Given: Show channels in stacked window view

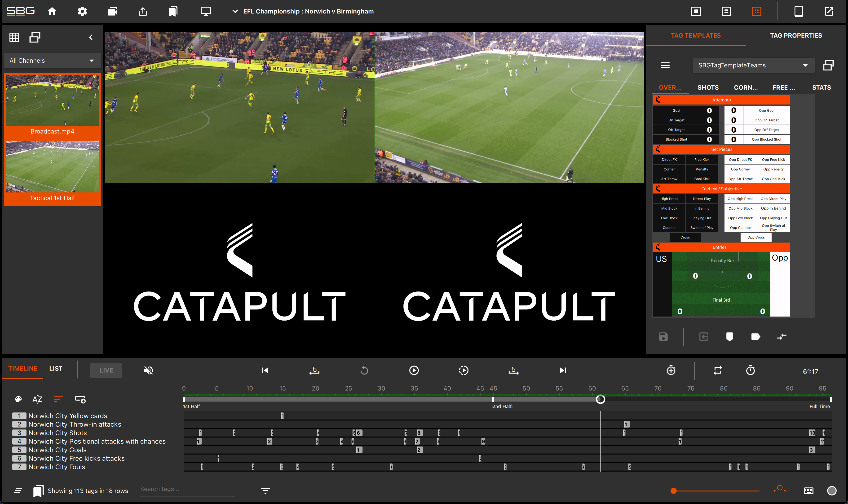Looking at the screenshot, I should (x=35, y=37).
